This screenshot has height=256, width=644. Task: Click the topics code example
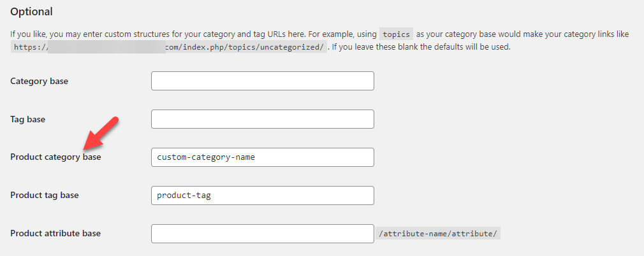coord(396,34)
